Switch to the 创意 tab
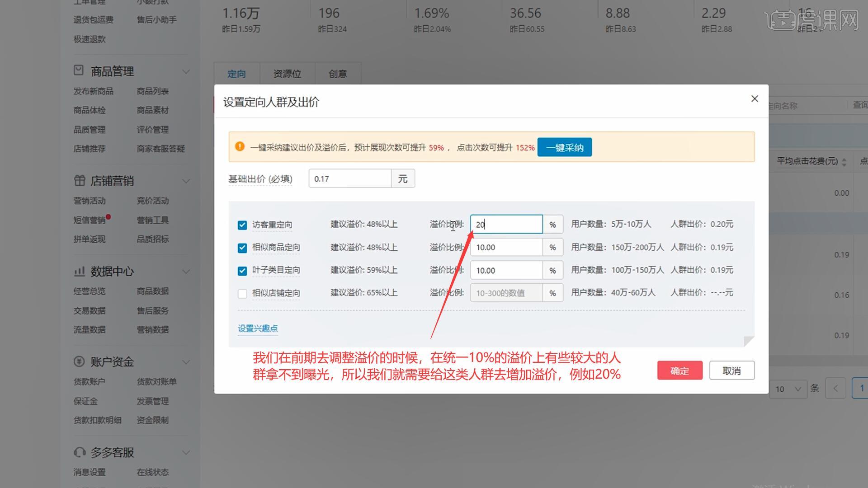Image resolution: width=868 pixels, height=488 pixels. 338,74
